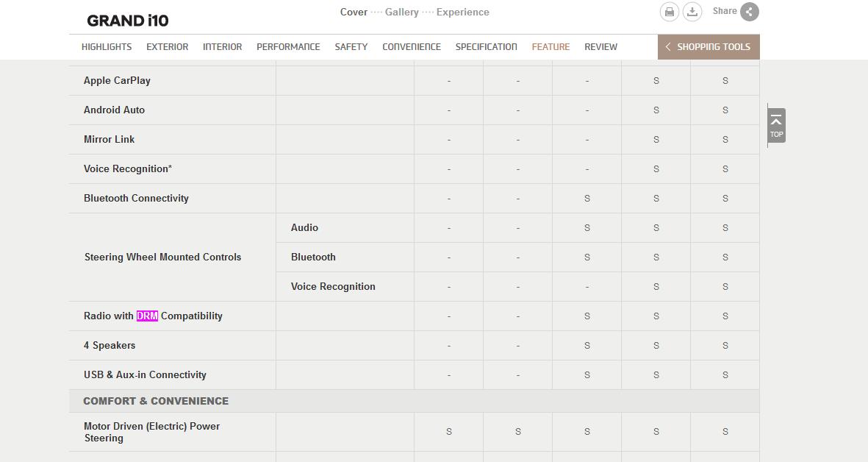The image size is (868, 462).
Task: Go to the Performance tab
Action: click(x=288, y=47)
